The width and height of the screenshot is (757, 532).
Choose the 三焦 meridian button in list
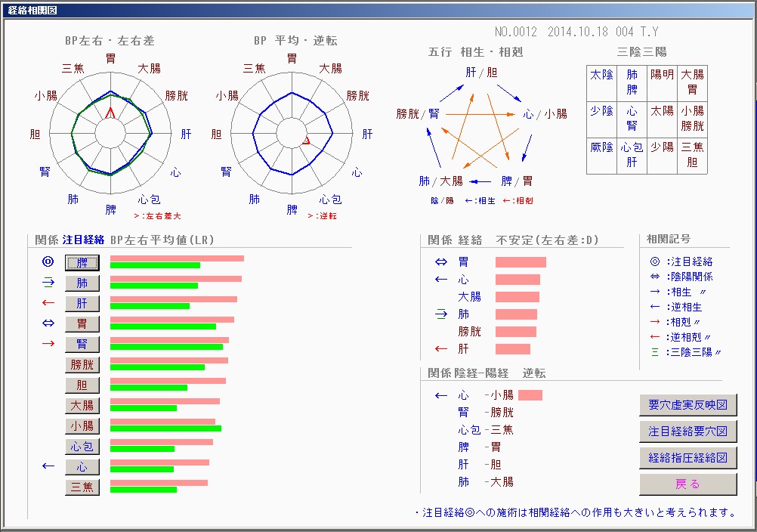[x=82, y=487]
